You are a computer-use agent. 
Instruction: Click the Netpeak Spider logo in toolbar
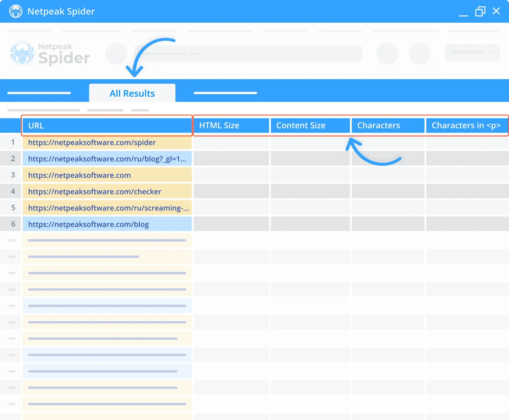click(50, 54)
